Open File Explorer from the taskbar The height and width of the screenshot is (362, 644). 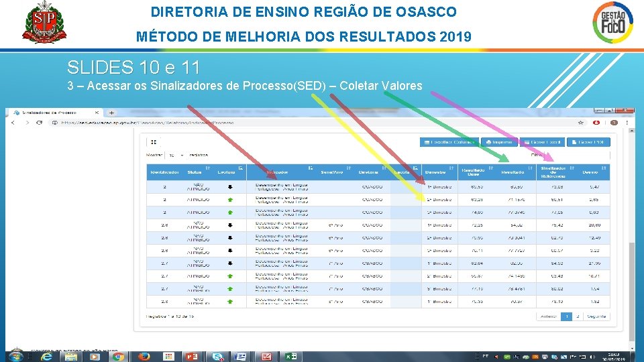[71, 356]
